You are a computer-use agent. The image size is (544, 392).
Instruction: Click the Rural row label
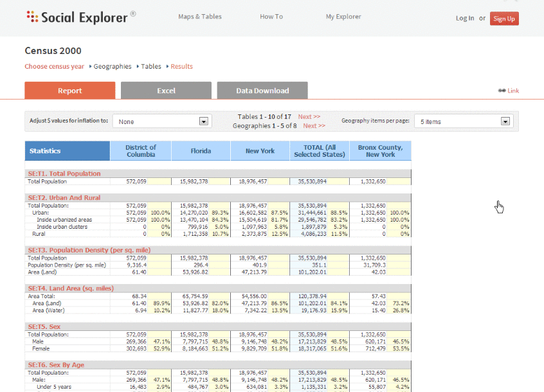click(39, 234)
